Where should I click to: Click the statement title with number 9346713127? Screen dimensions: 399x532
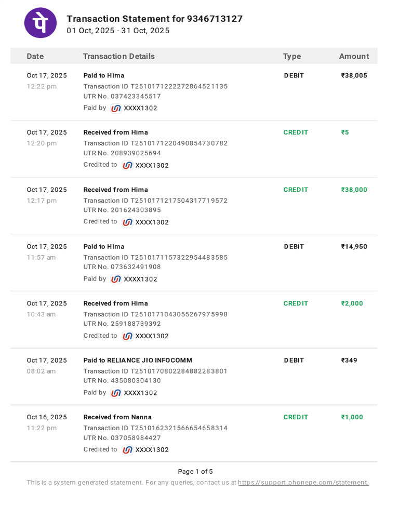(x=155, y=19)
